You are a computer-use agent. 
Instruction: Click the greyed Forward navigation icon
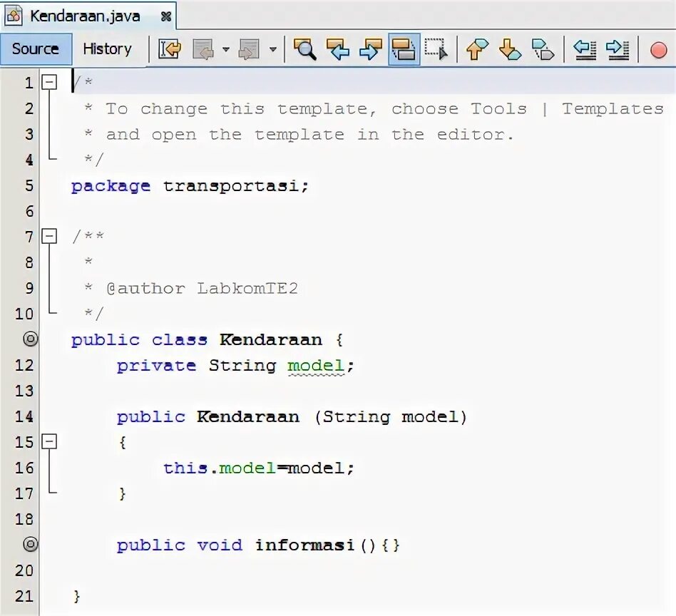point(250,48)
